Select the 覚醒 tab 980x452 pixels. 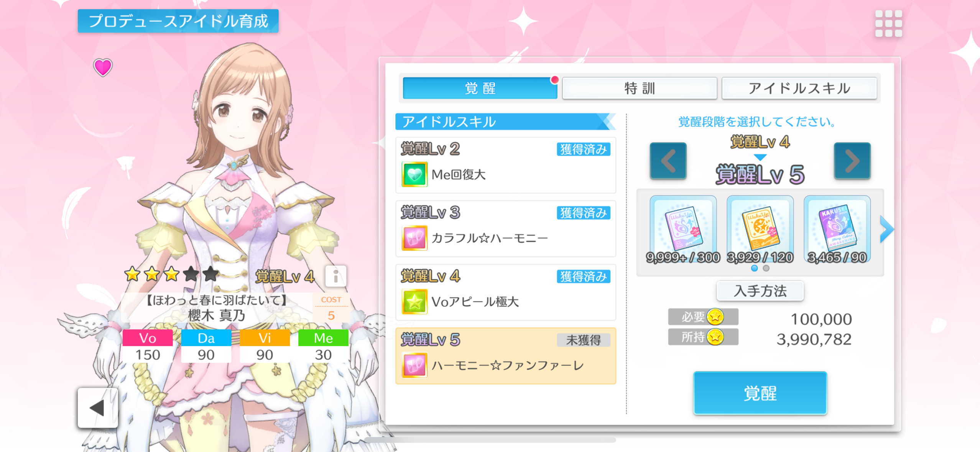480,88
